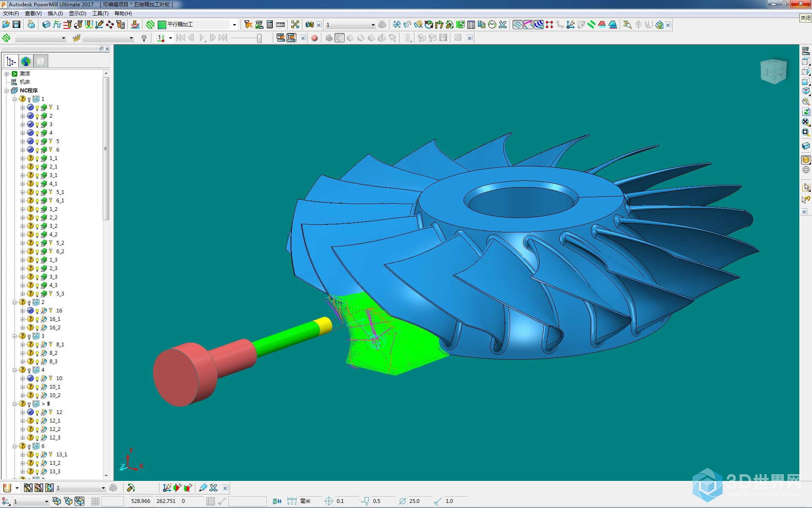812x508 pixels.
Task: Click the refresh view icon on right toolbar
Action: tap(806, 112)
